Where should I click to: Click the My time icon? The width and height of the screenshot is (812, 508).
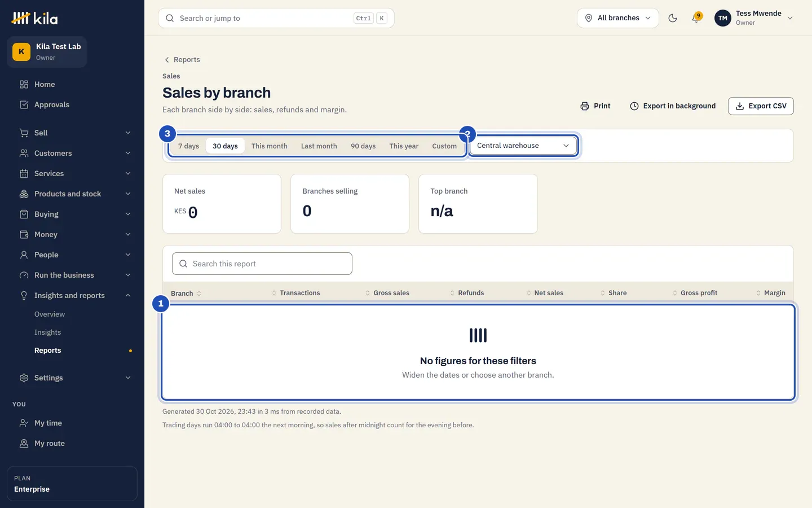point(24,423)
